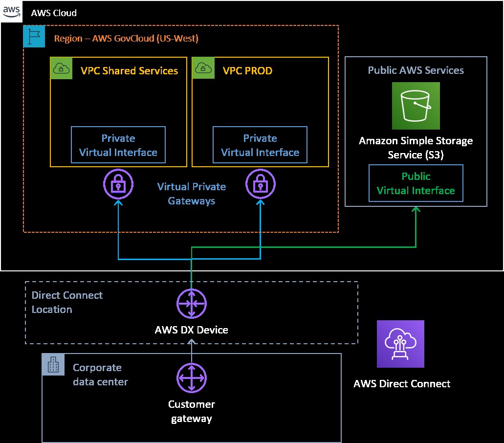The width and height of the screenshot is (504, 443).
Task: Select the Amazon S3 bucket icon
Action: coord(416,106)
